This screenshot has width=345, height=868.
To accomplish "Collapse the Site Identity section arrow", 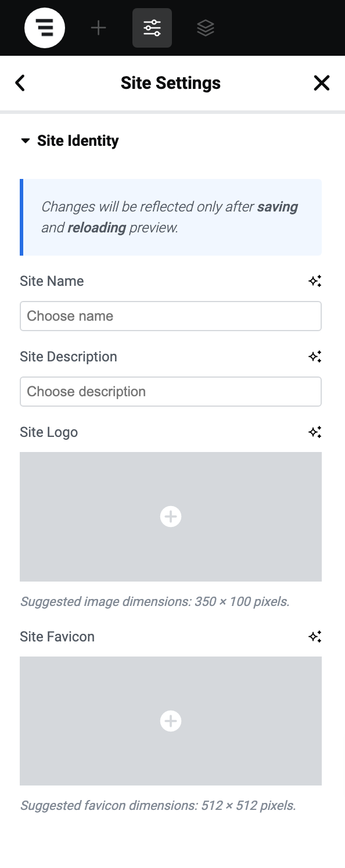I will tap(25, 141).
